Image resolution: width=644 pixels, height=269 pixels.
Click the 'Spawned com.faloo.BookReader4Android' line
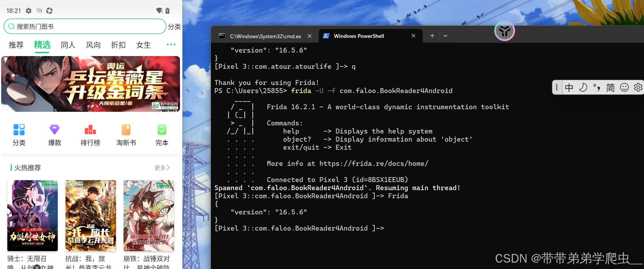click(x=337, y=188)
